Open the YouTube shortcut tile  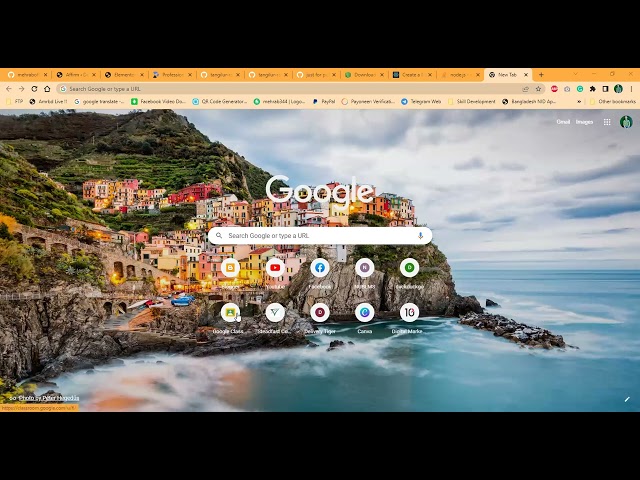click(x=275, y=268)
